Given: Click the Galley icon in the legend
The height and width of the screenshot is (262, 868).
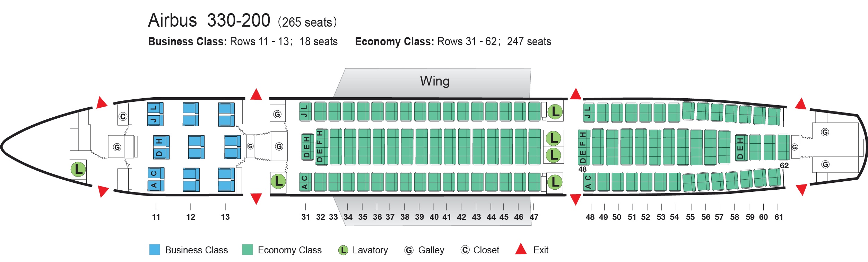Looking at the screenshot, I should [409, 250].
